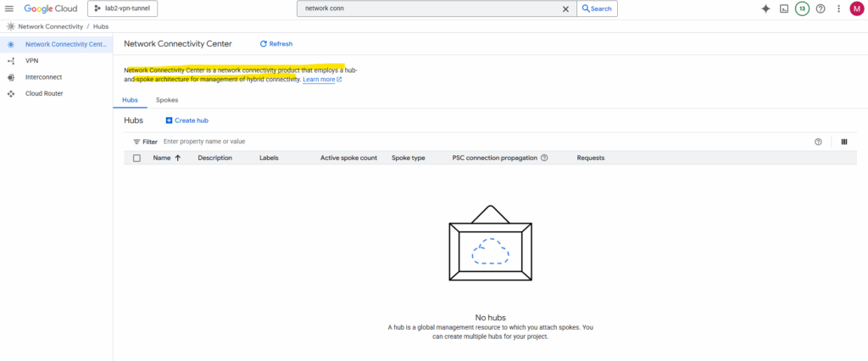Click the Interconnect sidebar icon
This screenshot has width=868, height=361.
[x=10, y=77]
